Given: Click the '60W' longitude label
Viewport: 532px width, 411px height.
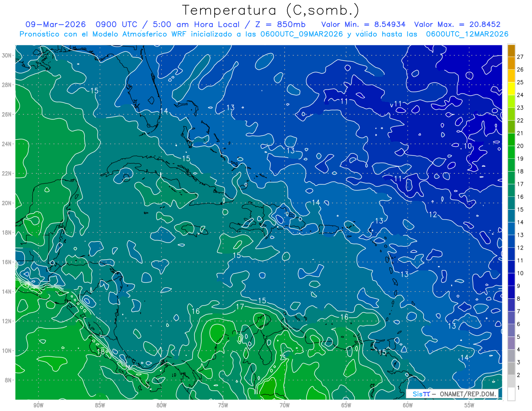Looking at the screenshot, I should coord(408,405).
